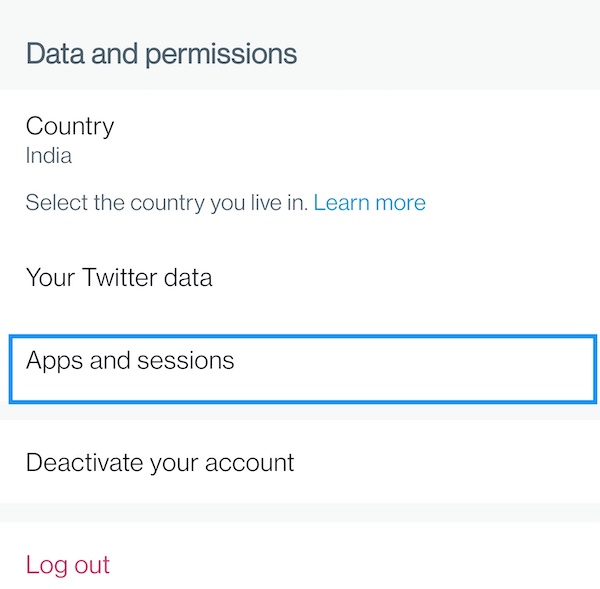Go to the Twitter data page
Screen dimensions: 600x589
[x=119, y=277]
